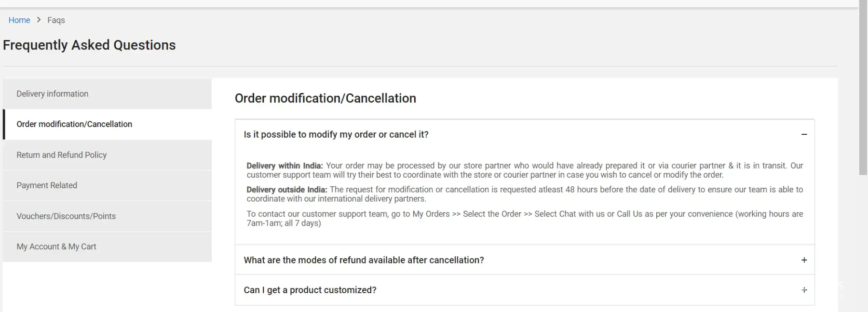Go to My Account & My Cart section
This screenshot has width=868, height=312.
(x=56, y=247)
